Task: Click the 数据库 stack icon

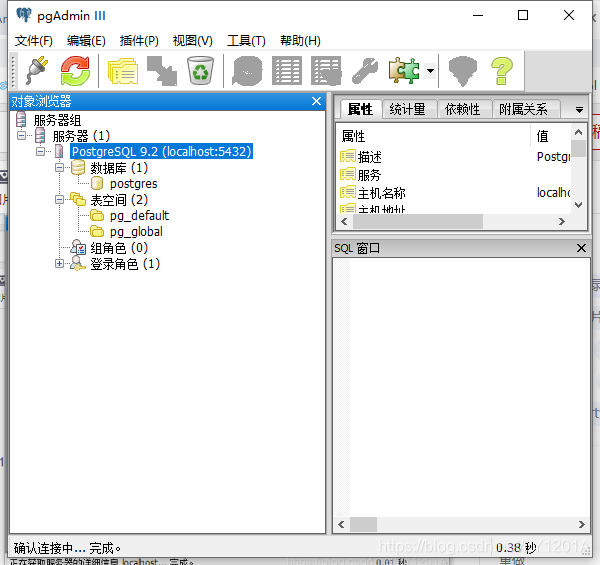Action: coord(78,167)
